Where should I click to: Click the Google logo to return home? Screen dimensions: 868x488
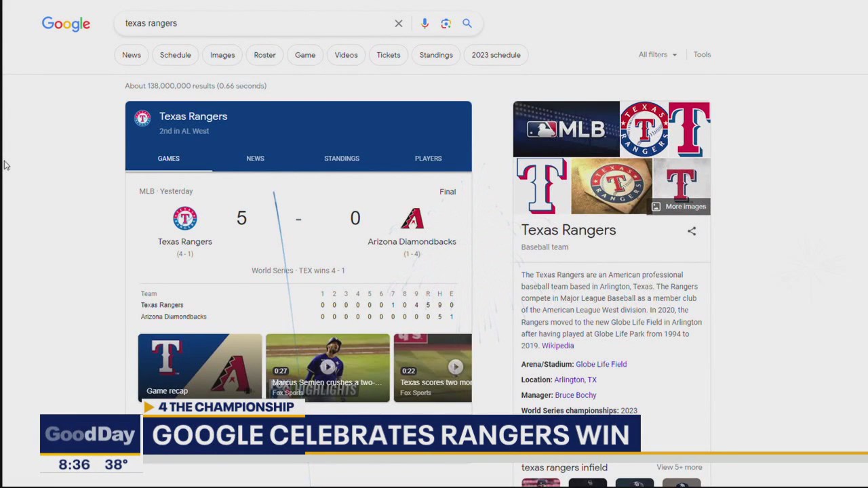66,24
